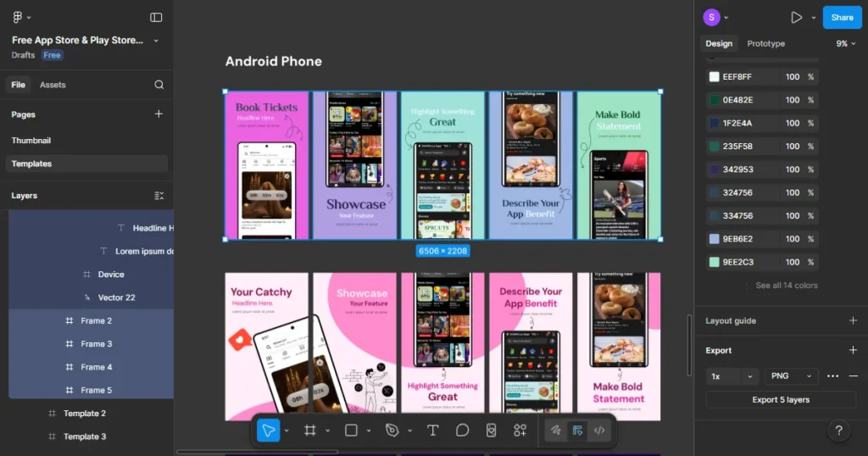868x456 pixels.
Task: Select the Move tool in bottom toolbar
Action: tap(269, 431)
